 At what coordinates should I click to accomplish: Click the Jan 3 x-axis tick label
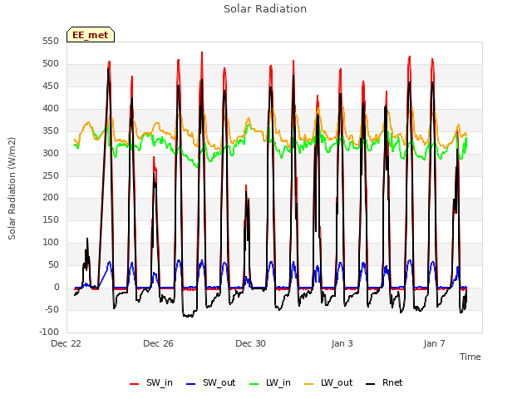click(342, 343)
